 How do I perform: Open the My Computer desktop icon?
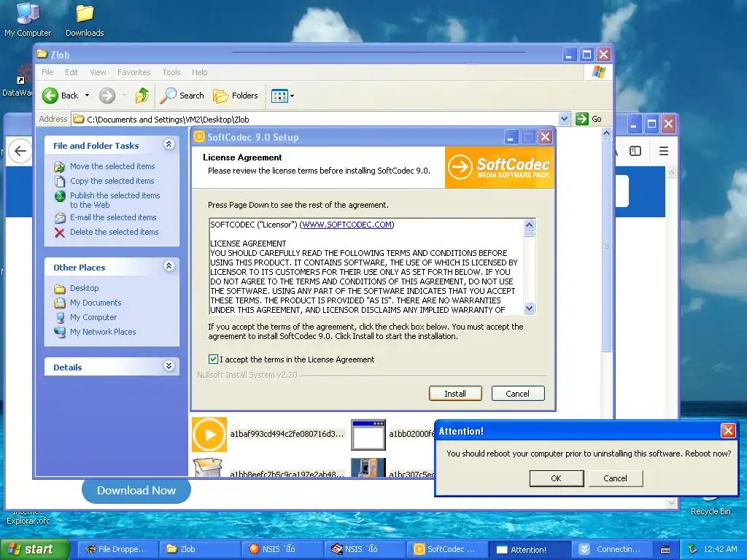pyautogui.click(x=28, y=19)
